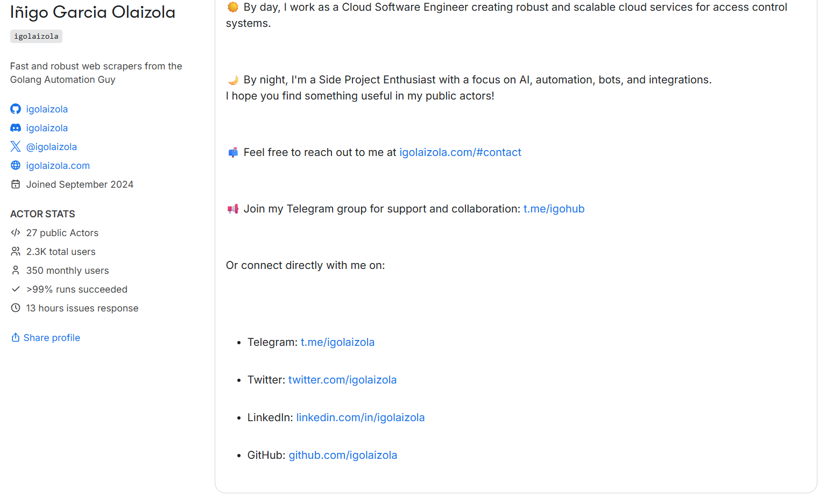
Task: Click the Discord icon in the sidebar
Action: [x=16, y=128]
